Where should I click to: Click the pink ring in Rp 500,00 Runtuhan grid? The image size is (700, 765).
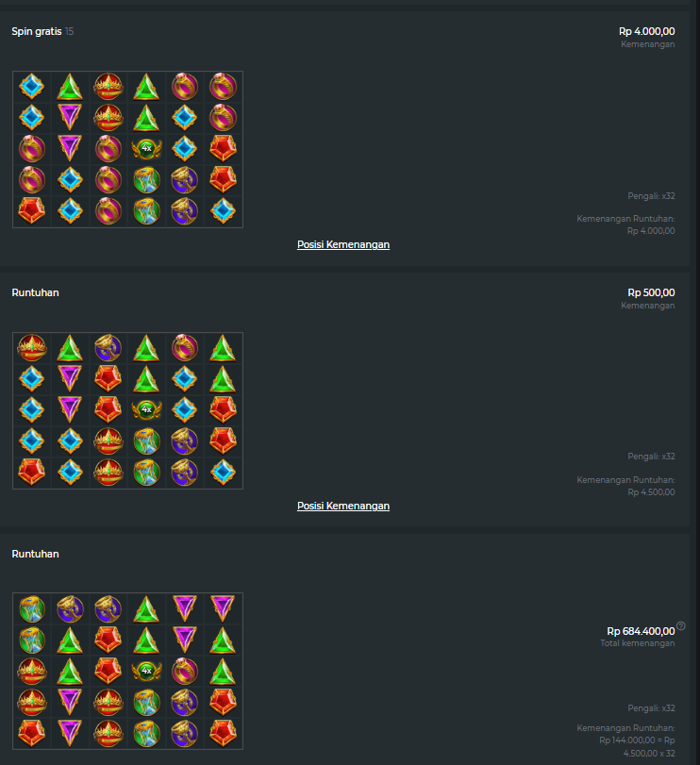click(x=184, y=348)
